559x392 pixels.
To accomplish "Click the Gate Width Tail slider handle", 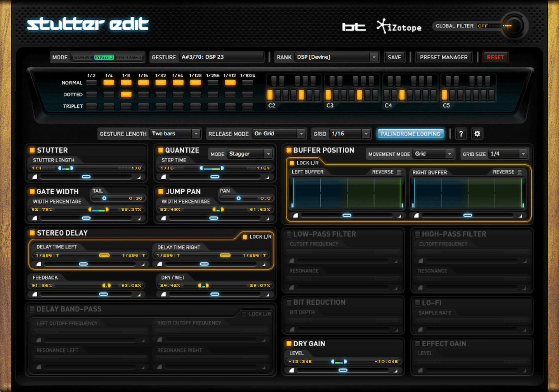I will 104,198.
